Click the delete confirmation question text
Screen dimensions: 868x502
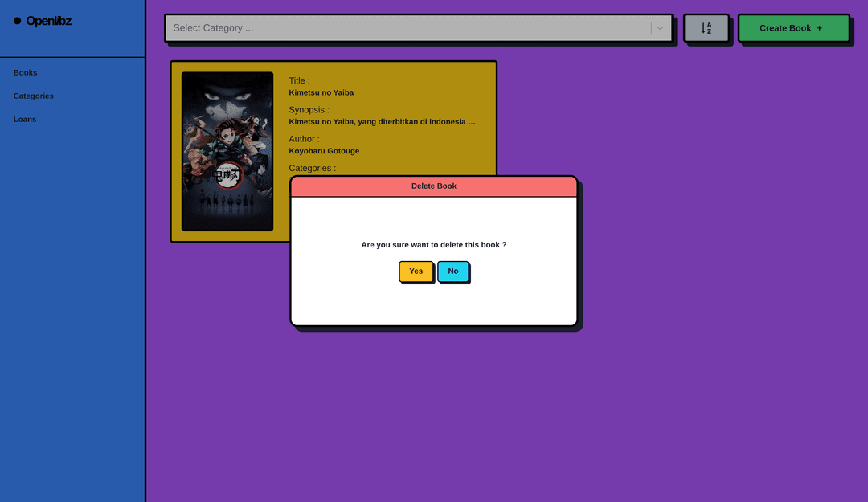click(x=434, y=245)
